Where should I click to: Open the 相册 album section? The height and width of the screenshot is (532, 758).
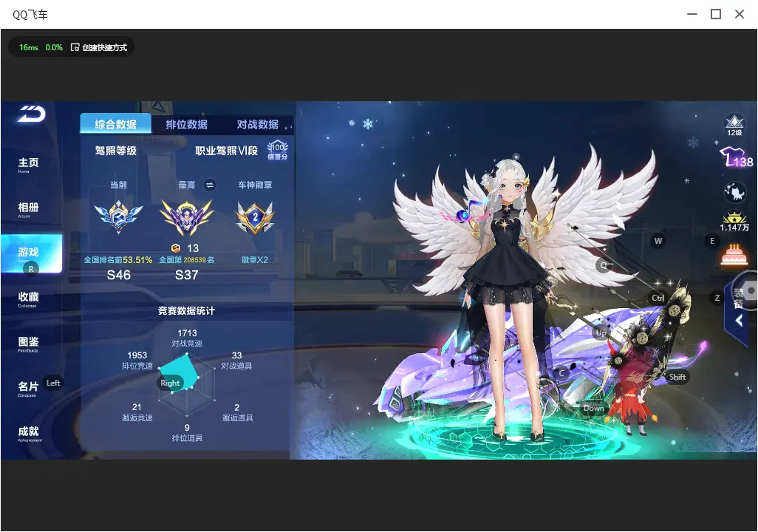tap(28, 209)
